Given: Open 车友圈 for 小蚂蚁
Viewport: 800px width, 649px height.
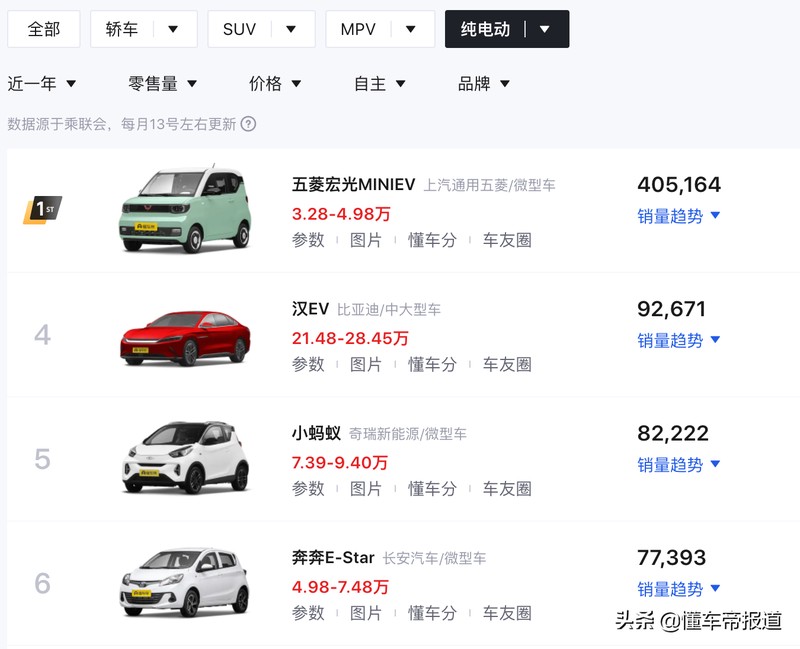Looking at the screenshot, I should point(507,489).
